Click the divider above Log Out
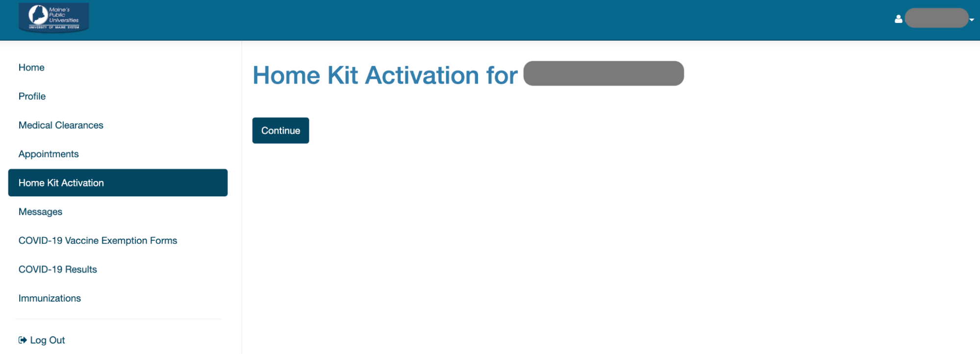Image resolution: width=980 pixels, height=354 pixels. tap(118, 319)
